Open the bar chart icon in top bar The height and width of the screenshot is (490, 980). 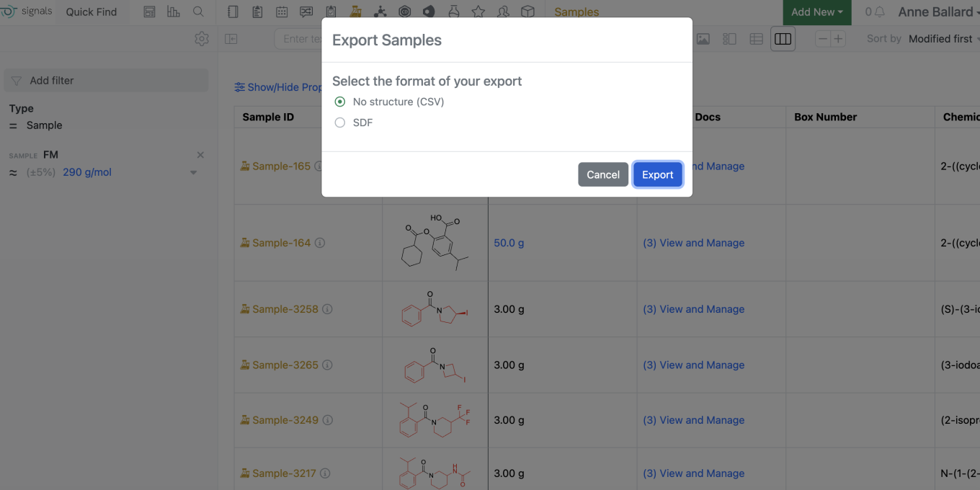(173, 12)
